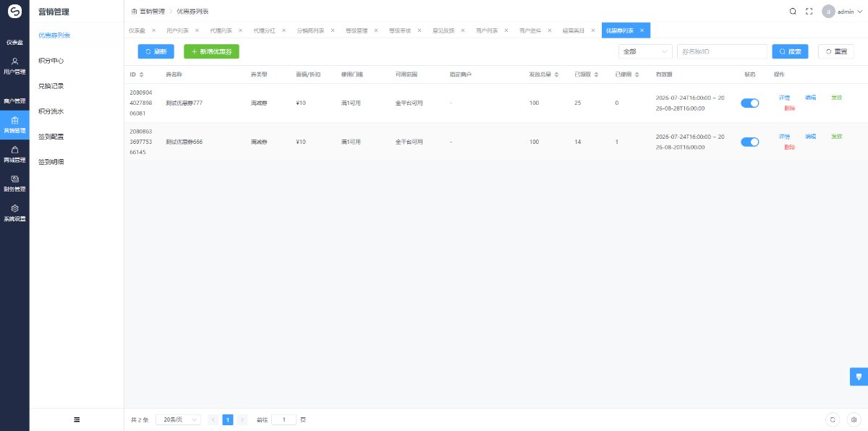This screenshot has height=431, width=868.
Task: Open 财务管理 from the left rail
Action: (x=14, y=184)
